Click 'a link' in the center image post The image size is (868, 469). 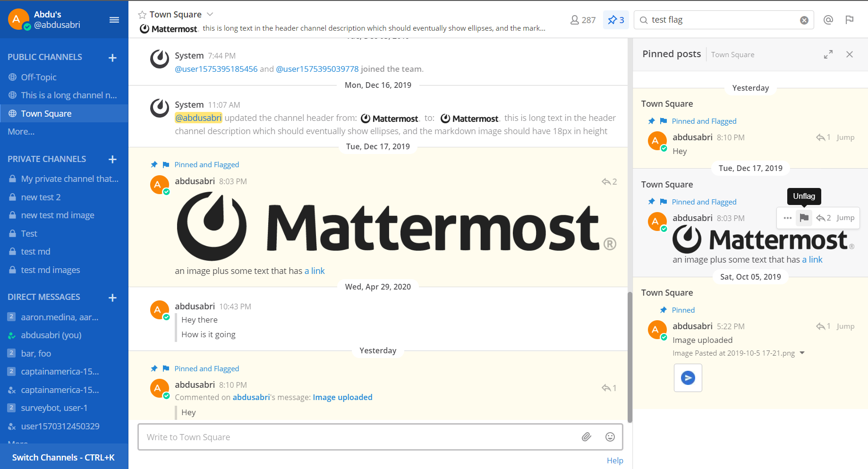coord(315,271)
